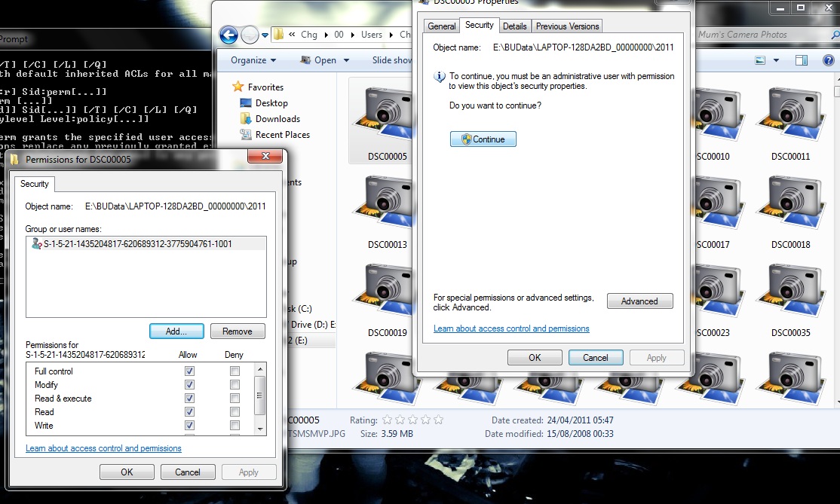Open Downloads in the Favorites list
This screenshot has width=840, height=504.
277,119
